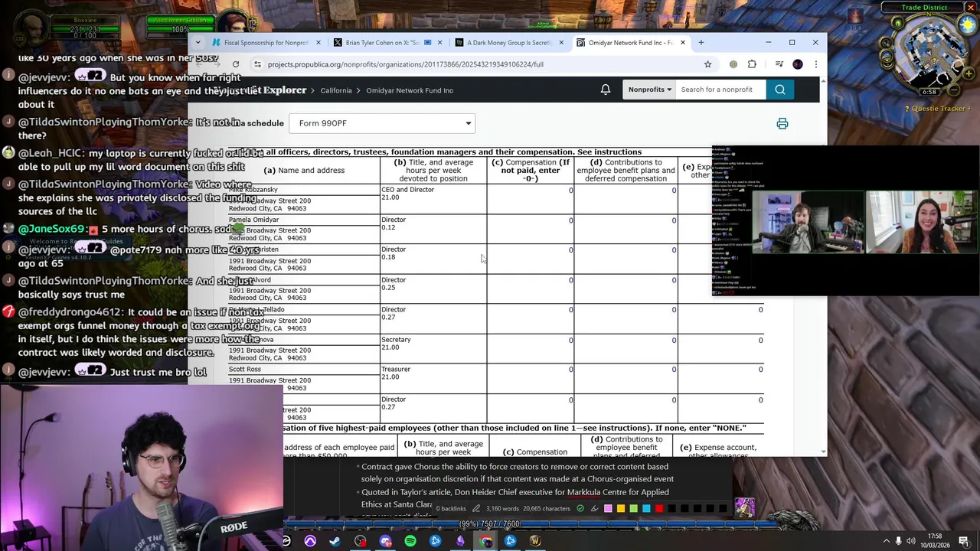
Task: Open Obsidian from the taskbar
Action: (x=460, y=541)
